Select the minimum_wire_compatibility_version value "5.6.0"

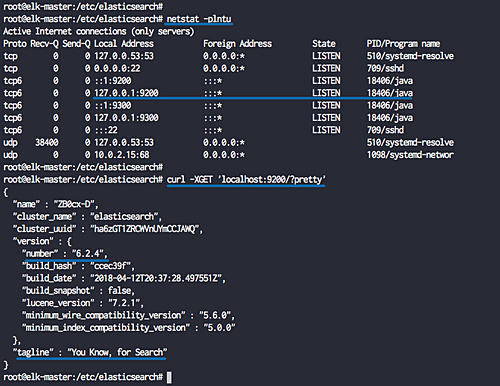215,315
